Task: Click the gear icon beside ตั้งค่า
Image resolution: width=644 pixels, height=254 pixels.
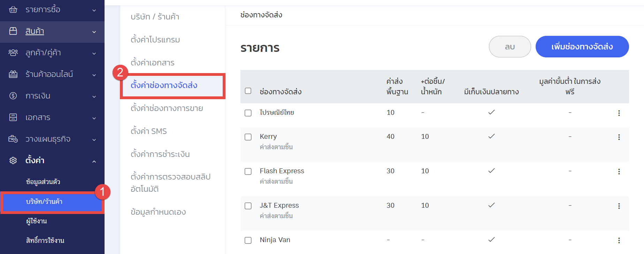Action: [13, 160]
